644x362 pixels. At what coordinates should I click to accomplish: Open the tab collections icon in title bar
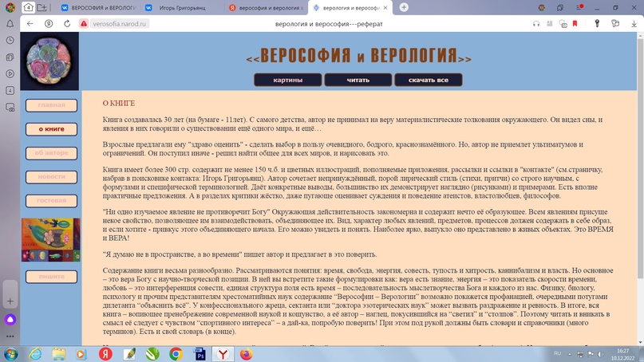pyautogui.click(x=560, y=7)
